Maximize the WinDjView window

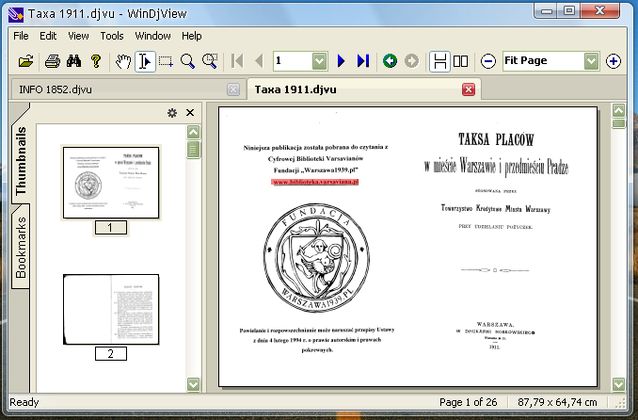(570, 11)
